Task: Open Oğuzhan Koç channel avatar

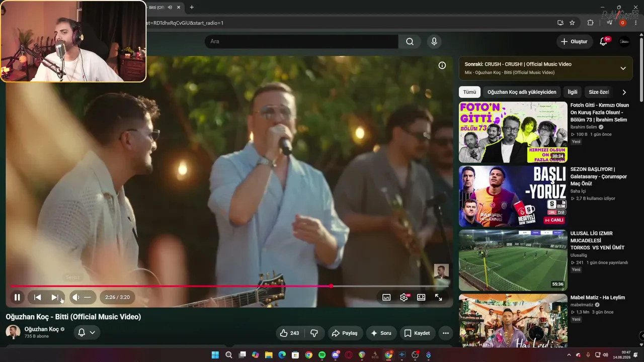Action: click(x=13, y=332)
